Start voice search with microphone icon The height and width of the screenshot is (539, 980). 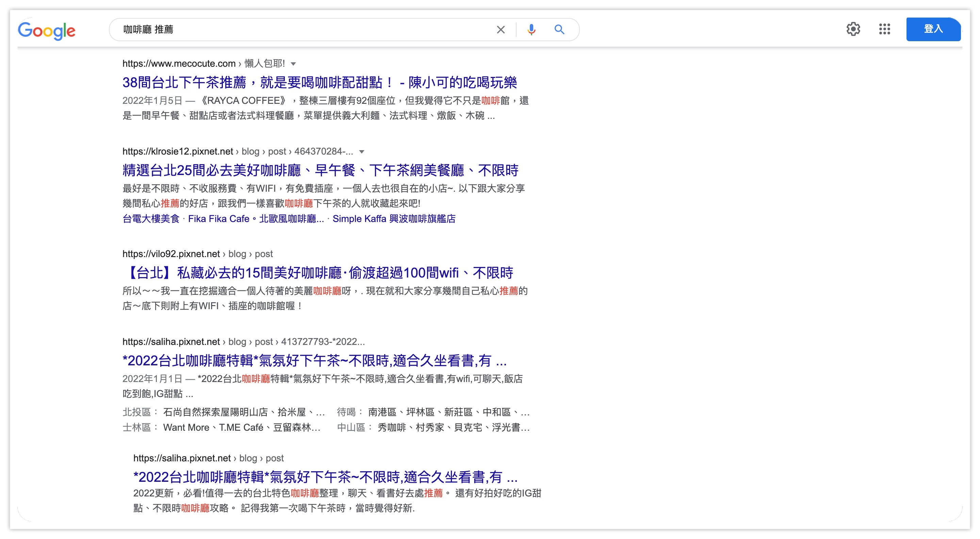(531, 29)
